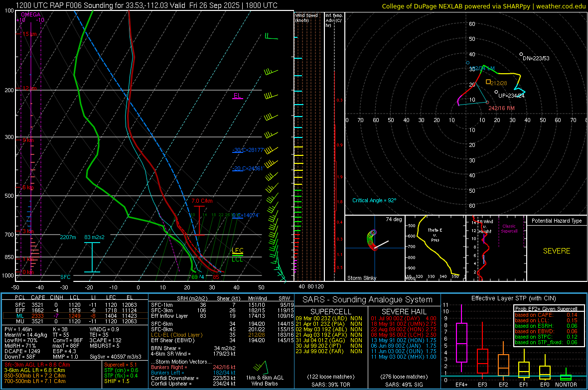Click the '01 Jul 90 00Z (DAY) 4.00' hail analogue

pos(404,318)
